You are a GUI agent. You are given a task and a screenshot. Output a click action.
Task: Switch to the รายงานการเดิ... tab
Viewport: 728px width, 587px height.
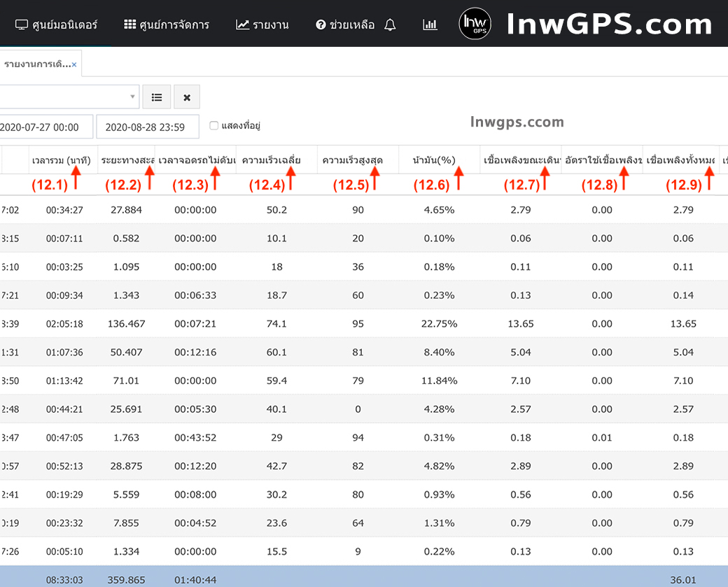[x=36, y=64]
